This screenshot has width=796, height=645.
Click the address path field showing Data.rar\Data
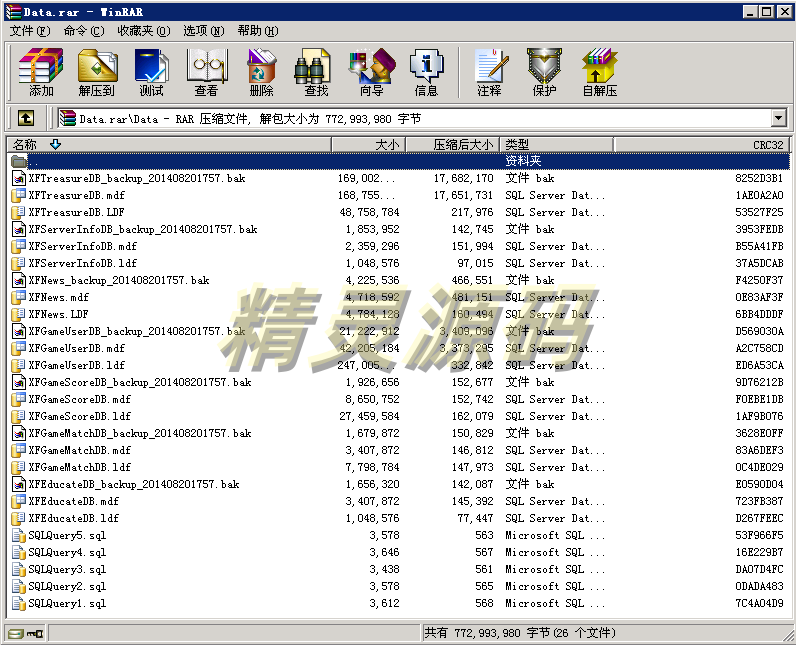pos(414,119)
